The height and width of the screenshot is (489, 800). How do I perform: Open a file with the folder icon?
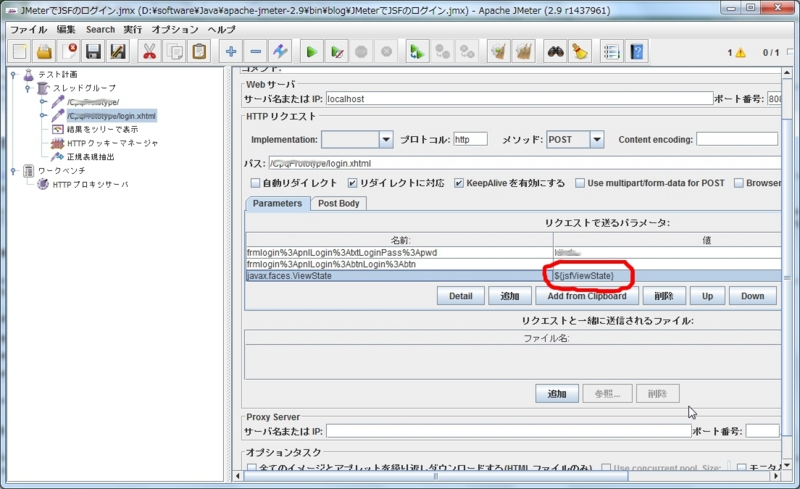point(44,52)
